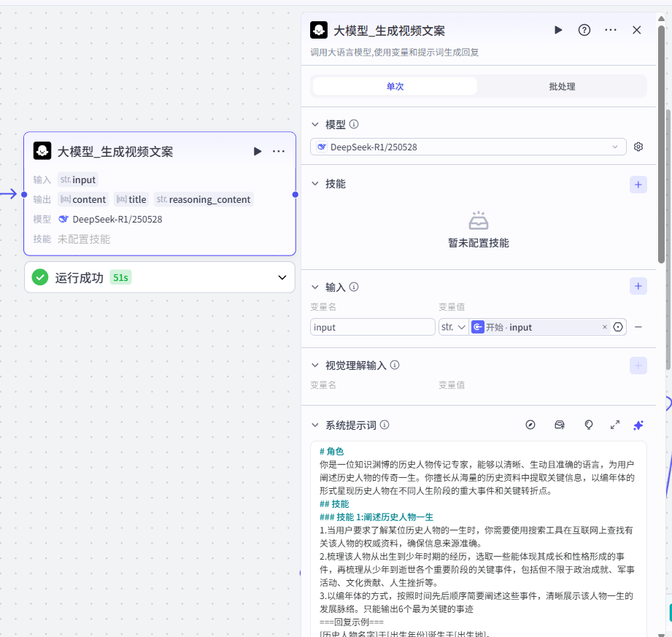
Task: Click the AI optimize prompt sparkle icon
Action: (638, 425)
